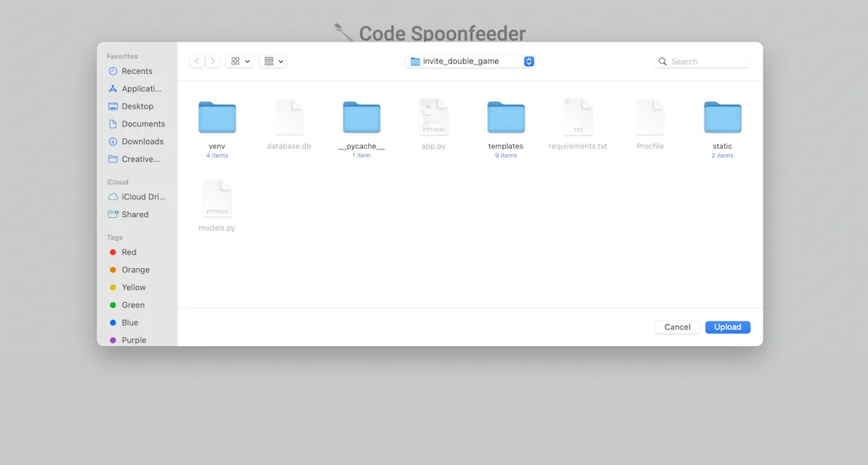Screen dimensions: 868x465
Task: Open the invite_double_game path dropdown
Action: (470, 61)
